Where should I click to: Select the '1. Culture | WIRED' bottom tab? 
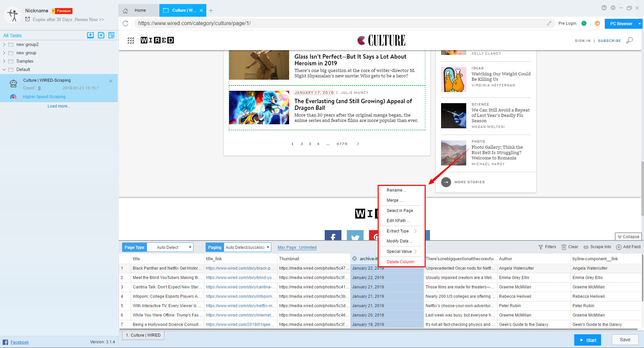(x=143, y=335)
